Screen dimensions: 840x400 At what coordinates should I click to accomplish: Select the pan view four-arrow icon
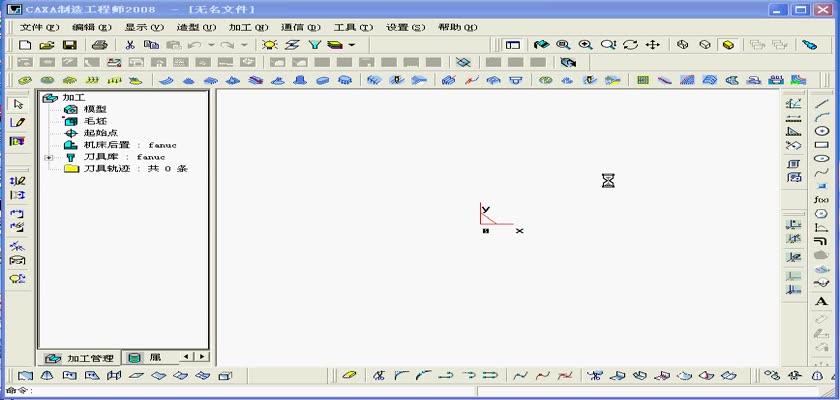pyautogui.click(x=652, y=45)
